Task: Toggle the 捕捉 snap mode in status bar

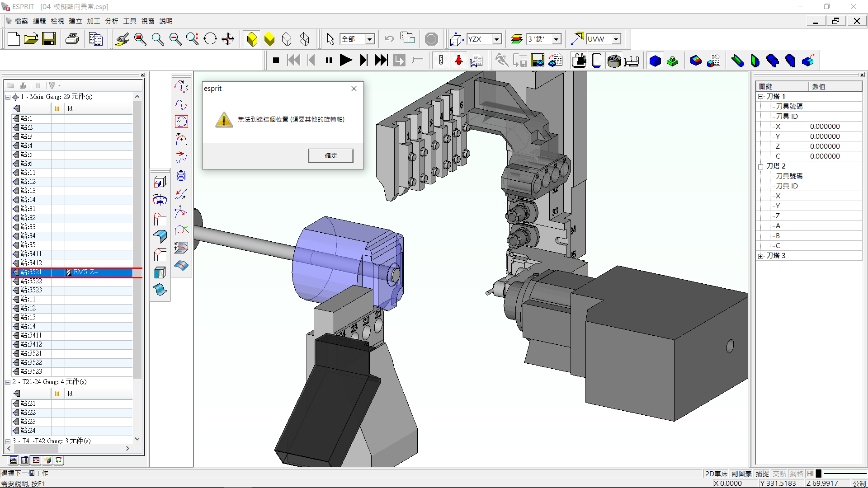Action: (x=762, y=474)
